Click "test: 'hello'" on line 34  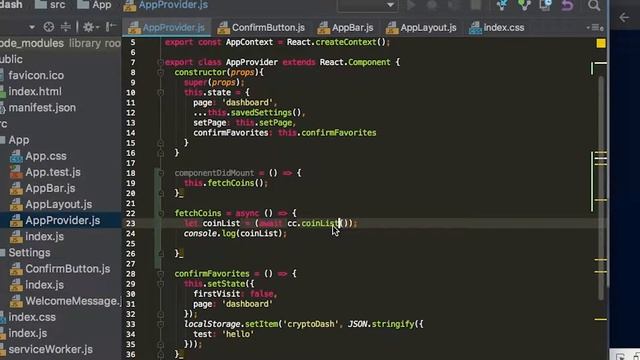[224, 334]
